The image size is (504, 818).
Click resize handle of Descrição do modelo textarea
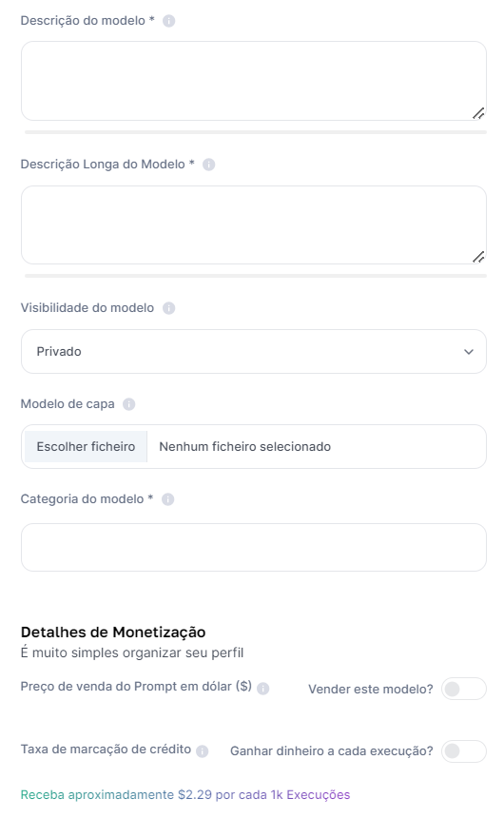(x=478, y=112)
